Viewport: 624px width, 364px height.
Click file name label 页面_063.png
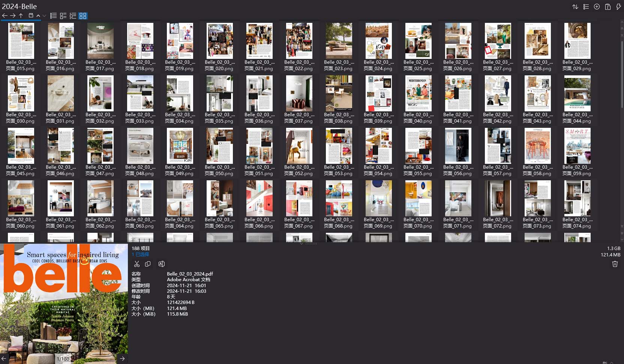(140, 223)
